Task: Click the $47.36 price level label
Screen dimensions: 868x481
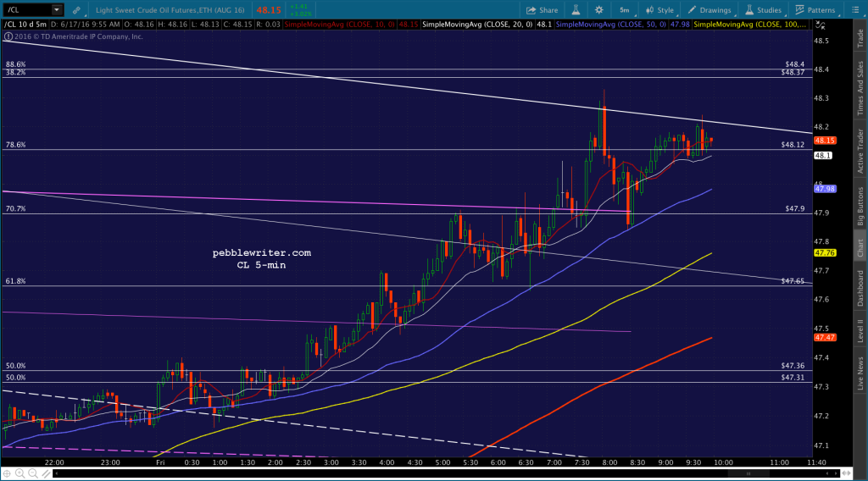Action: [793, 366]
